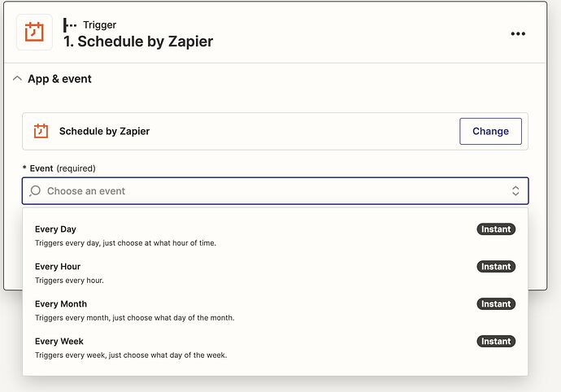The width and height of the screenshot is (561, 392).
Task: Toggle the event dropdown up-down arrows
Action: click(515, 191)
